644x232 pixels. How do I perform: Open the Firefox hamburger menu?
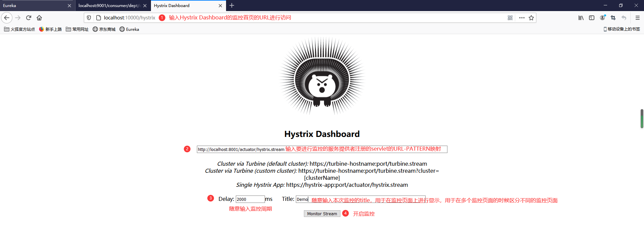[x=638, y=18]
